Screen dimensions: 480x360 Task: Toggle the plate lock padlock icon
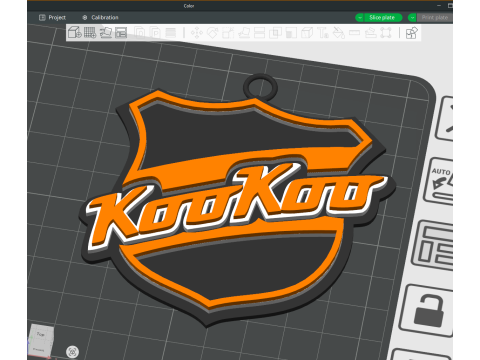[427, 310]
